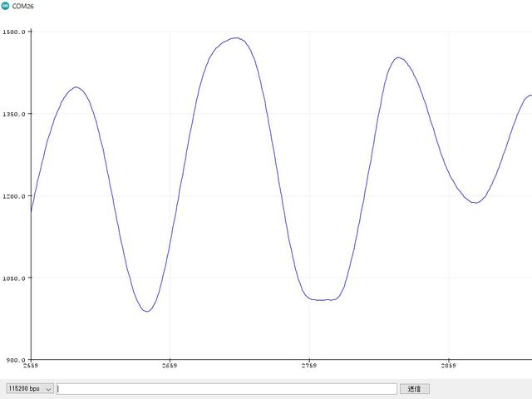
Task: Select the 1200.0 y-axis tick label
Action: click(x=14, y=196)
